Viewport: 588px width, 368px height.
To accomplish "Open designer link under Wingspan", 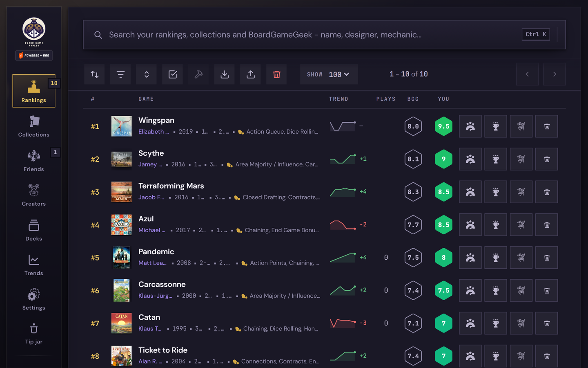I will [154, 132].
